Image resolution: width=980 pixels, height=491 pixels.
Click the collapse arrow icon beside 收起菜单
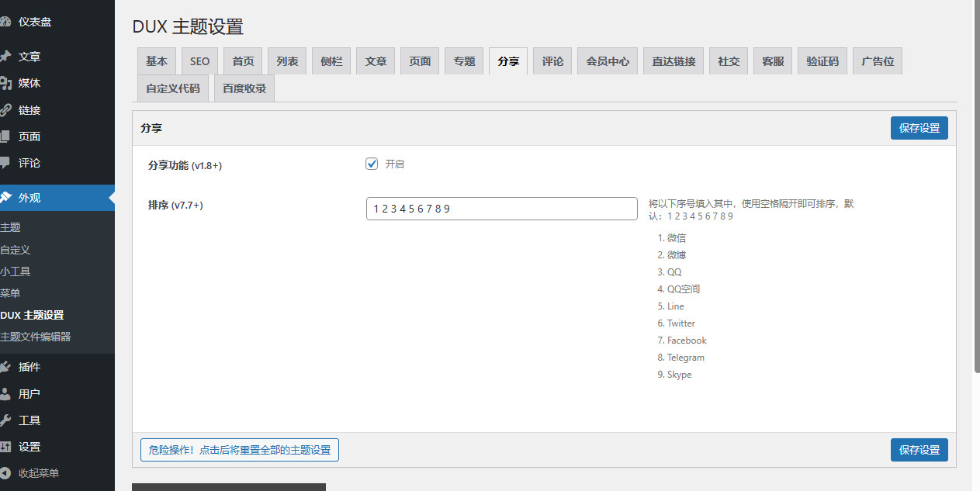[5, 473]
